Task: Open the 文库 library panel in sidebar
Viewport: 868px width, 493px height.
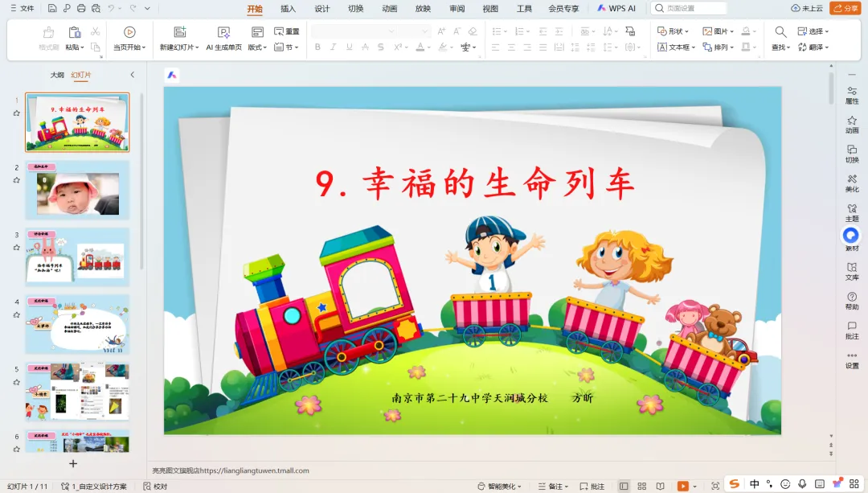Action: point(852,271)
